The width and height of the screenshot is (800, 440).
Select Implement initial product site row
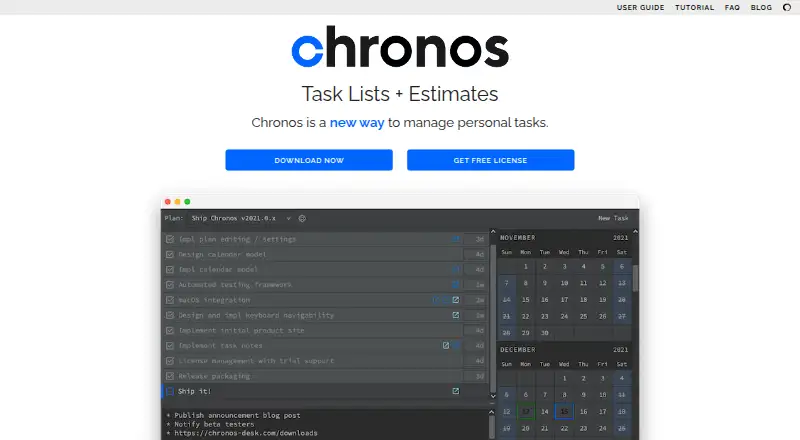pos(325,330)
